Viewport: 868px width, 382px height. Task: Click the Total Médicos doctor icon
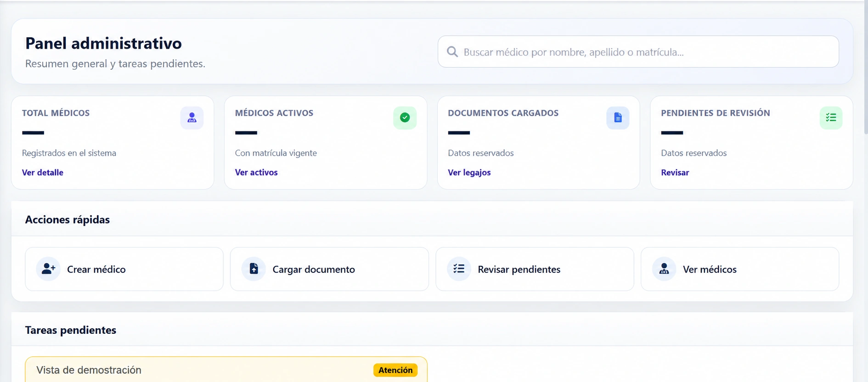pyautogui.click(x=192, y=118)
